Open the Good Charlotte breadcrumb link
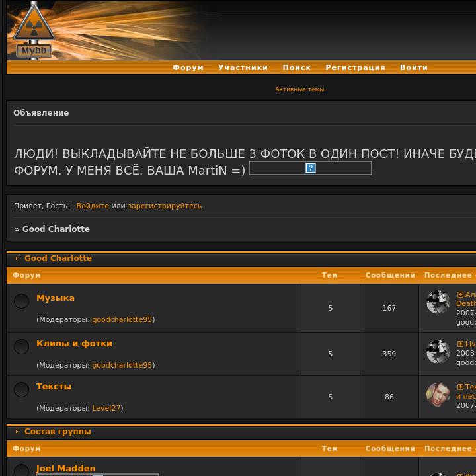 [x=56, y=229]
